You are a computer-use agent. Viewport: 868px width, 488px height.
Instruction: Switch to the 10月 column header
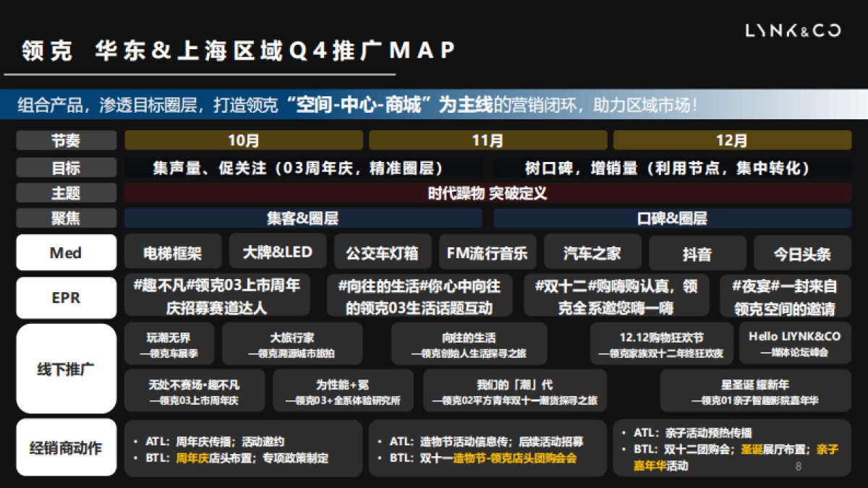[246, 142]
